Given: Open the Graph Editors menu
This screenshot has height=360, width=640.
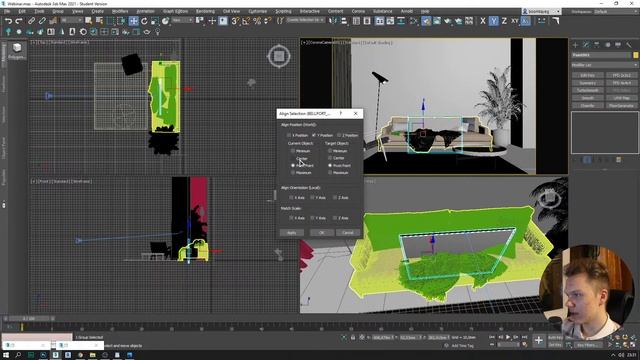Looking at the screenshot, I should click(176, 11).
